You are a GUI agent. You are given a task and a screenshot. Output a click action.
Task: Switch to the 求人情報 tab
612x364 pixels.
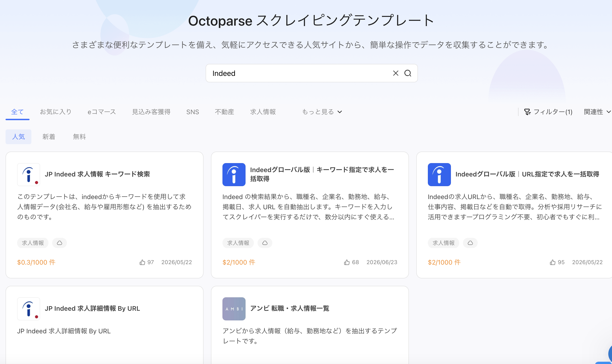pos(263,112)
